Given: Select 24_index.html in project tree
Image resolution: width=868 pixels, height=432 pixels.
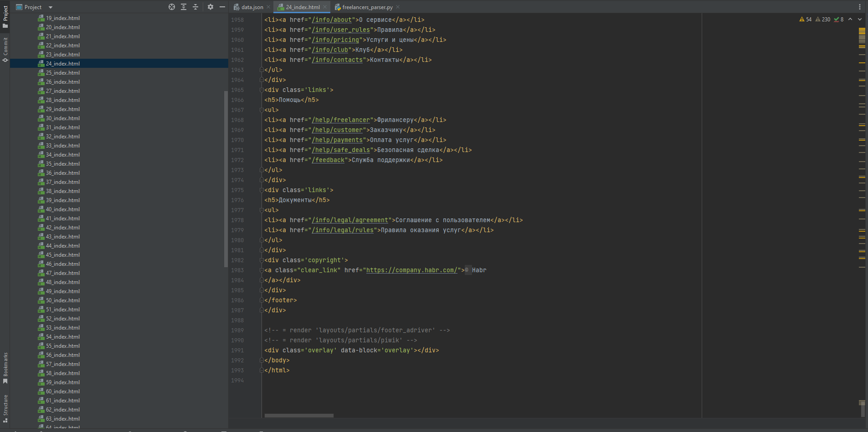Looking at the screenshot, I should click(62, 64).
